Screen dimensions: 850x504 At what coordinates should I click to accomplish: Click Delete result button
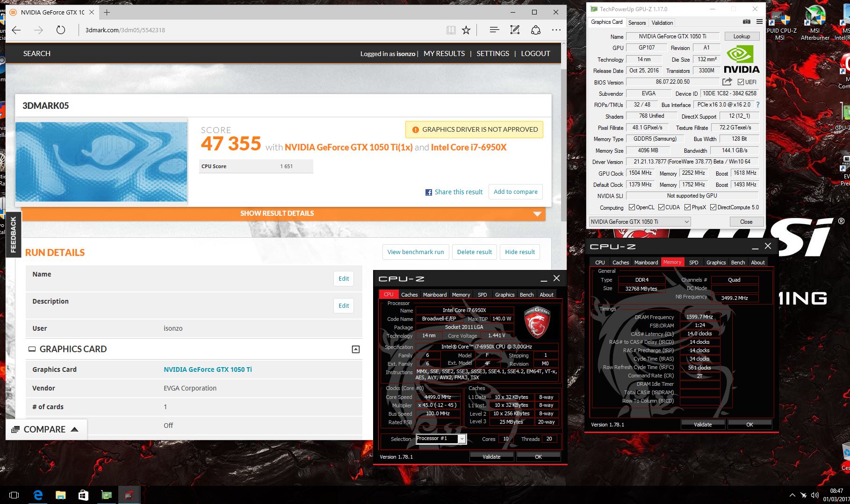(475, 252)
